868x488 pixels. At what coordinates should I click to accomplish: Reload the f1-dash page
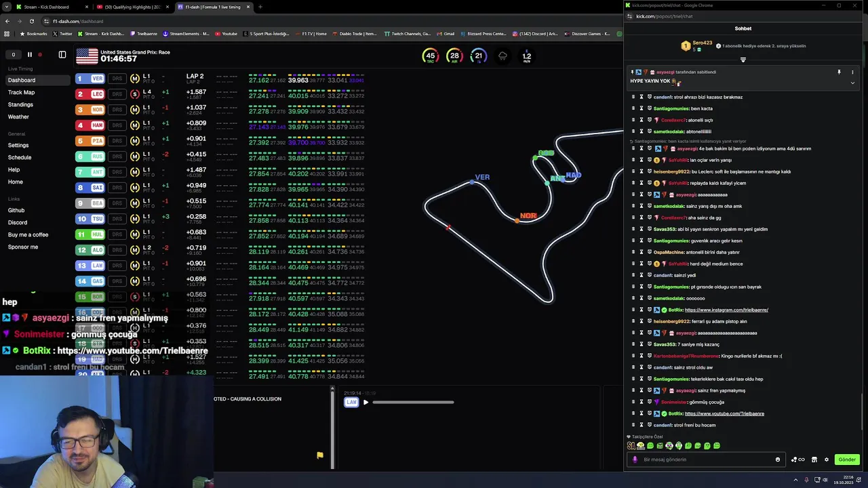tap(31, 21)
